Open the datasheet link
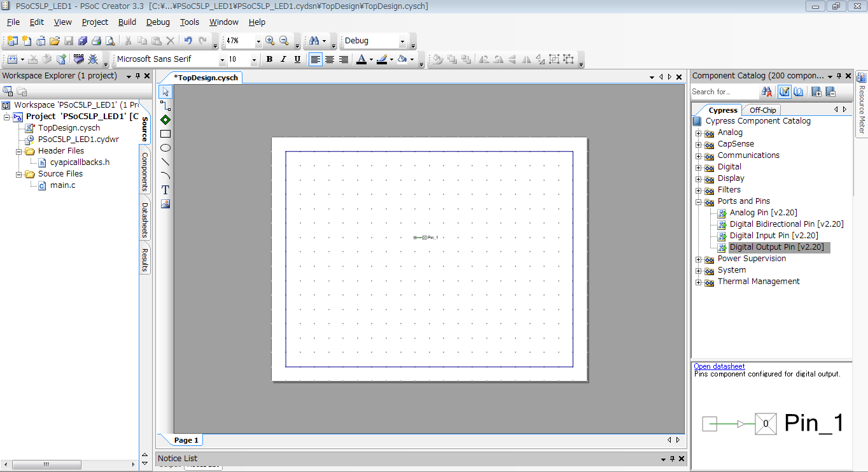The height and width of the screenshot is (472, 868). pos(719,366)
